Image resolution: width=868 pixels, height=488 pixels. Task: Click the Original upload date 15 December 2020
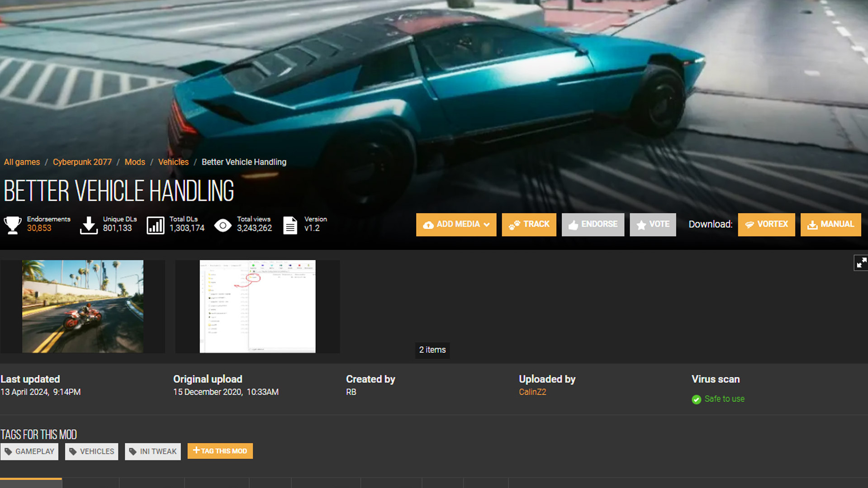[226, 392]
